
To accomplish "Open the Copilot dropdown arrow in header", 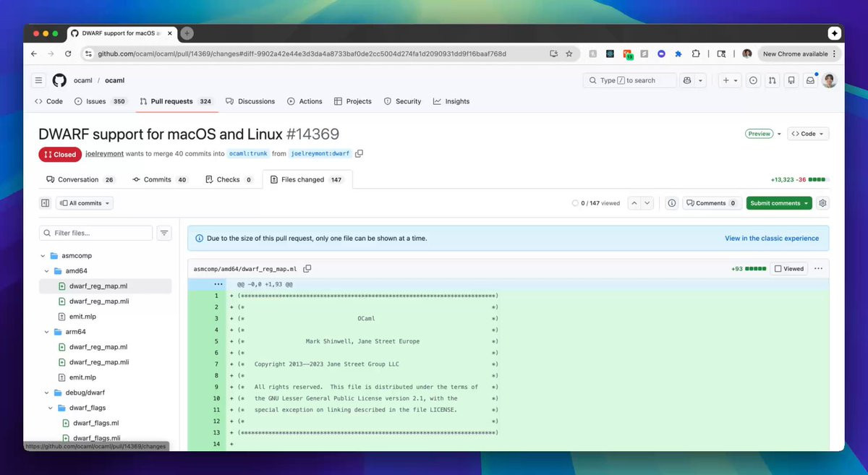I will [x=701, y=81].
